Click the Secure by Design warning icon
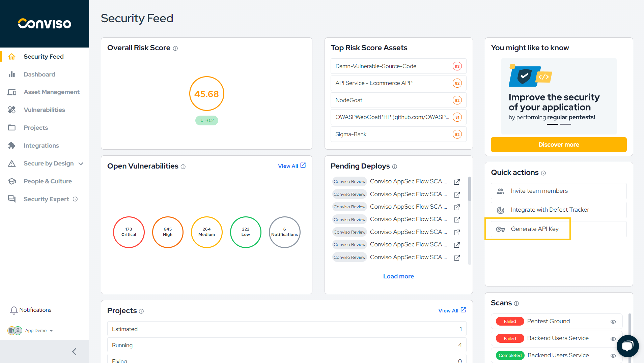The width and height of the screenshot is (644, 363). pyautogui.click(x=12, y=163)
